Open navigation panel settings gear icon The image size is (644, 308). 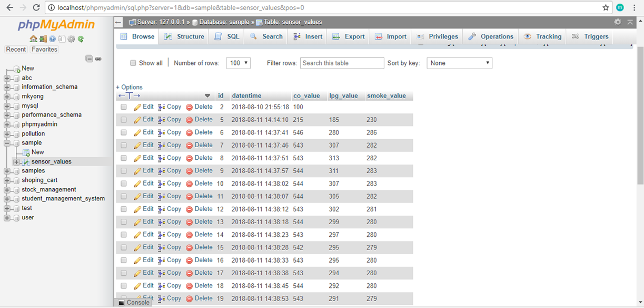[x=72, y=39]
